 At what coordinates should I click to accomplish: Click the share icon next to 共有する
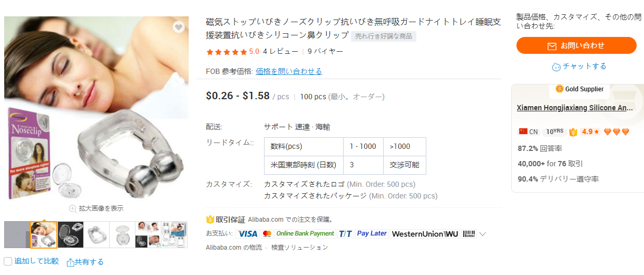tap(70, 262)
